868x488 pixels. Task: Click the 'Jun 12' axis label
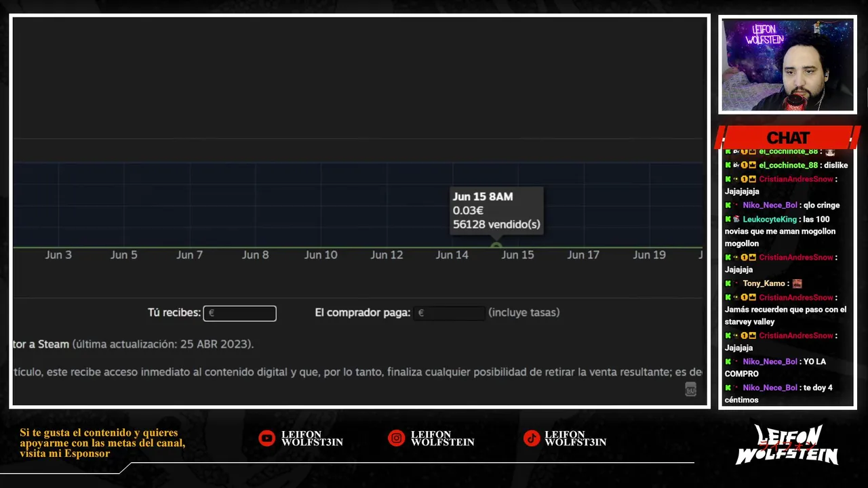387,255
